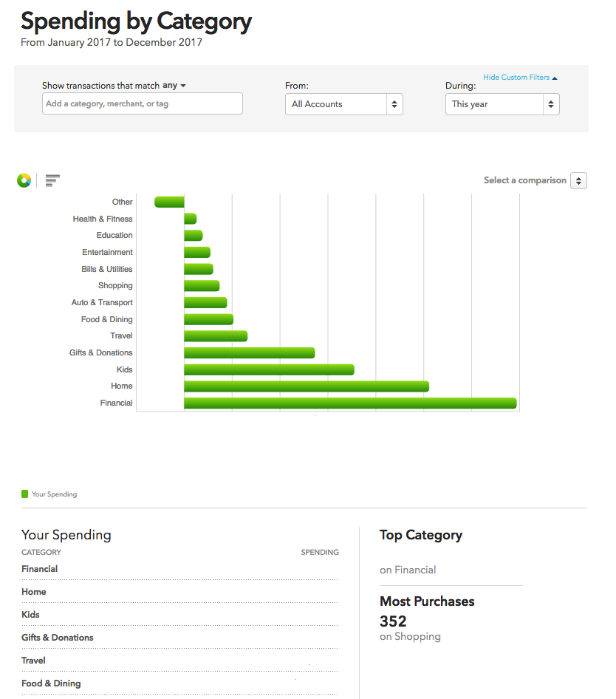
Task: Click the Education axis label
Action: (114, 235)
